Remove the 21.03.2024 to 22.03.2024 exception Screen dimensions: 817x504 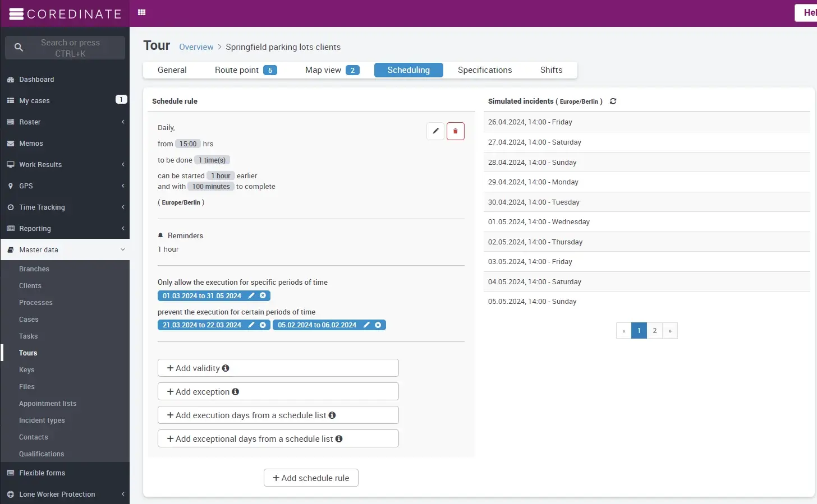pos(263,325)
